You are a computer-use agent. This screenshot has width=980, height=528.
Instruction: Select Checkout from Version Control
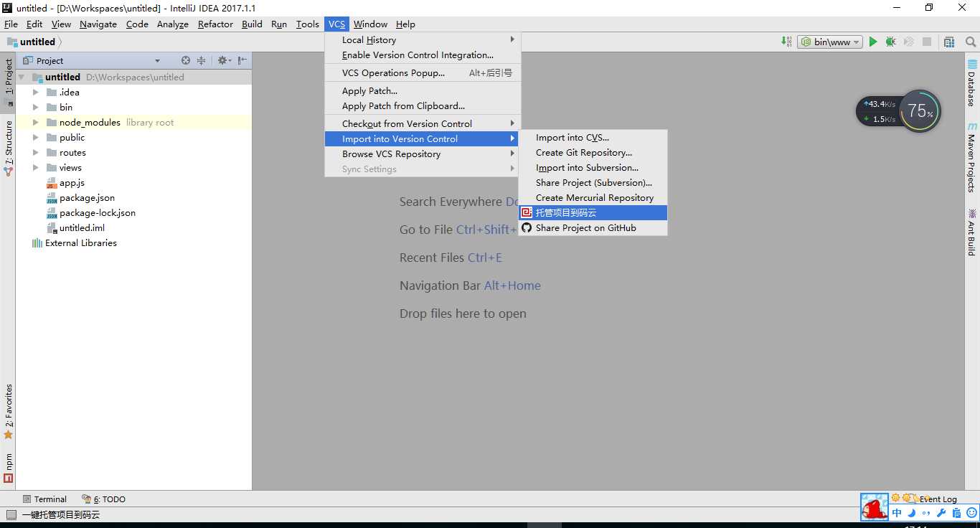[x=423, y=124]
